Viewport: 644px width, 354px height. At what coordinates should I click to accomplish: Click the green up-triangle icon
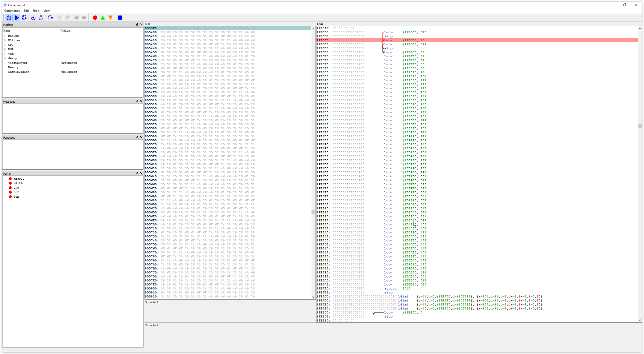(103, 18)
